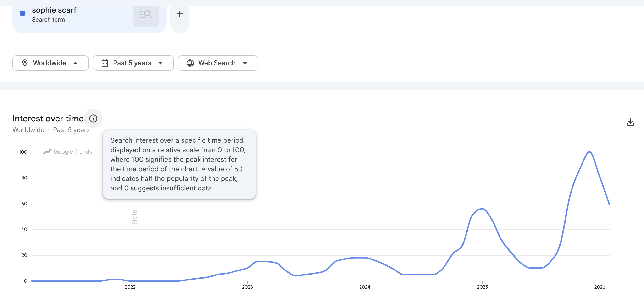
Task: Click the calendar icon in Past 5 years
Action: click(x=105, y=63)
